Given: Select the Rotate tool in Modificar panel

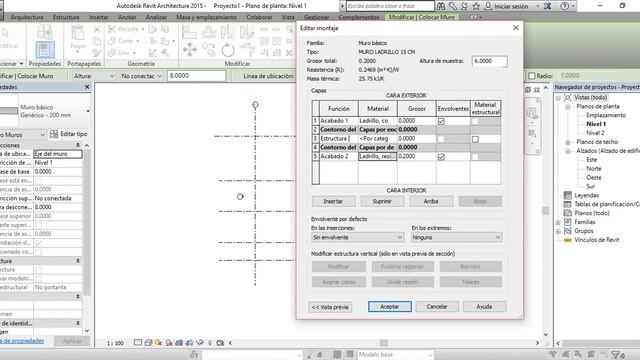Looking at the screenshot, I should tap(228, 50).
